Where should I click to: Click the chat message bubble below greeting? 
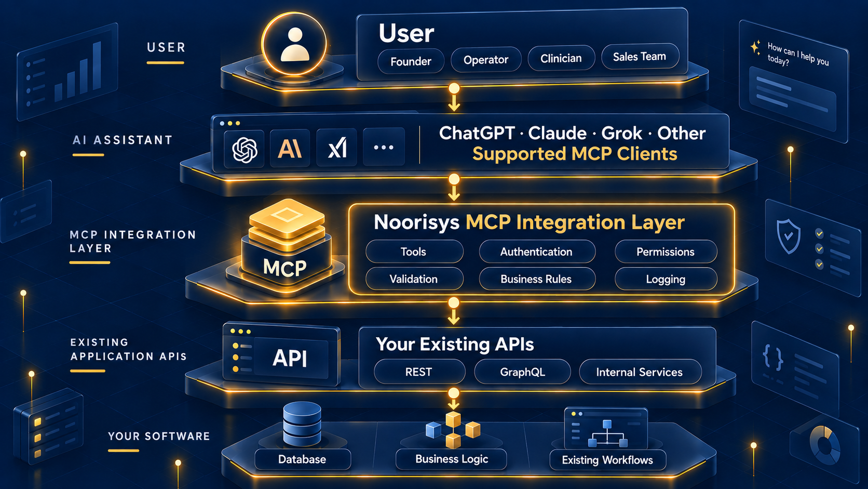click(x=793, y=99)
